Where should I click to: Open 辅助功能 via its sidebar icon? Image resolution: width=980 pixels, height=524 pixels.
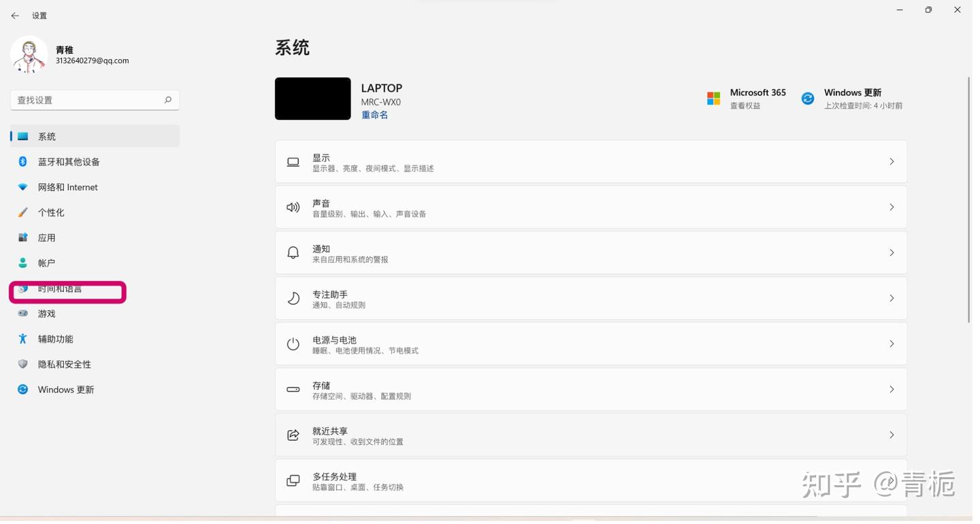point(22,338)
